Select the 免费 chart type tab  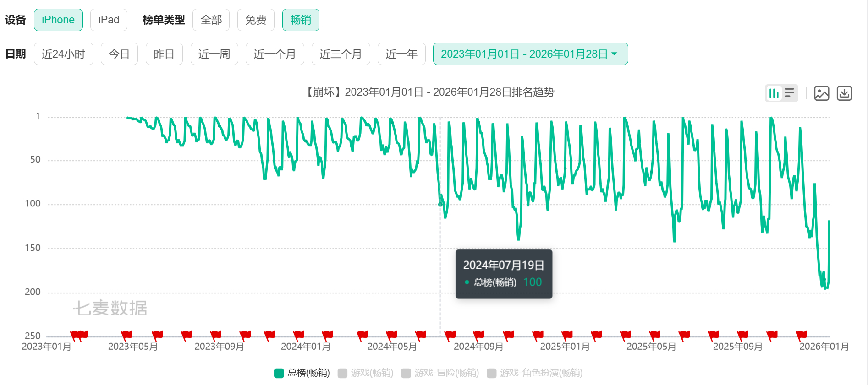click(256, 20)
